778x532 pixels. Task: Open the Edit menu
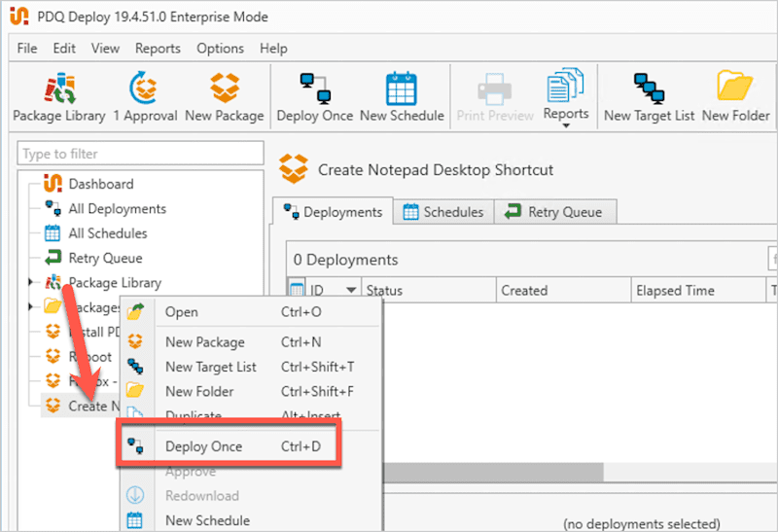(64, 49)
